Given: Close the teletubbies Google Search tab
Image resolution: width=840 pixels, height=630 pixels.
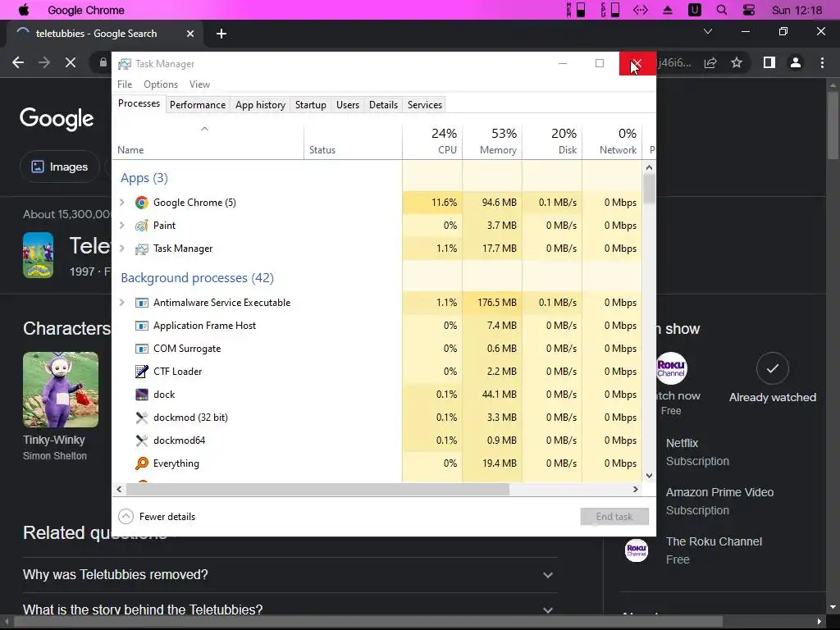Looking at the screenshot, I should 190,34.
